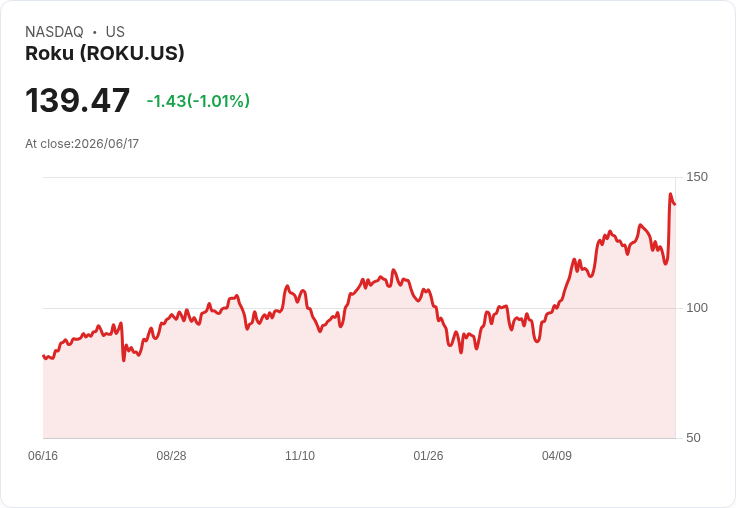Click the 150 price axis label
The image size is (736, 508).
coord(697,177)
